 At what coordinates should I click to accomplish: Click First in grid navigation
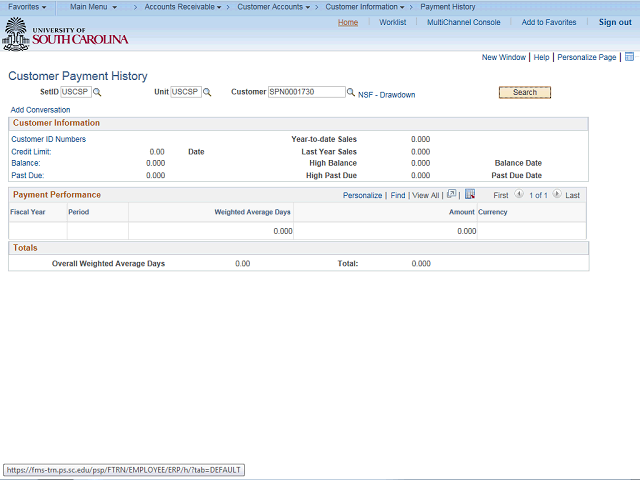click(501, 196)
